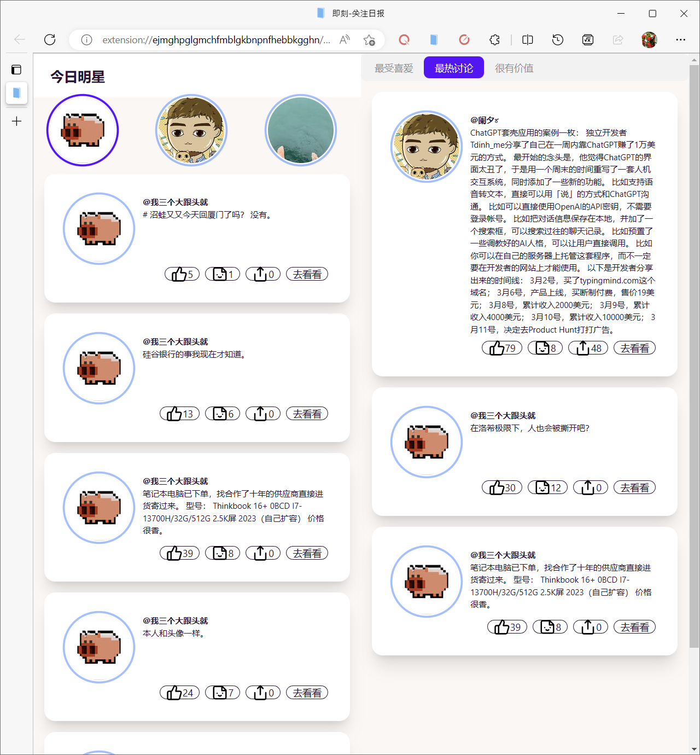Image resolution: width=700 pixels, height=755 pixels.
Task: Click the red Q extension icon in toolbar
Action: point(404,40)
